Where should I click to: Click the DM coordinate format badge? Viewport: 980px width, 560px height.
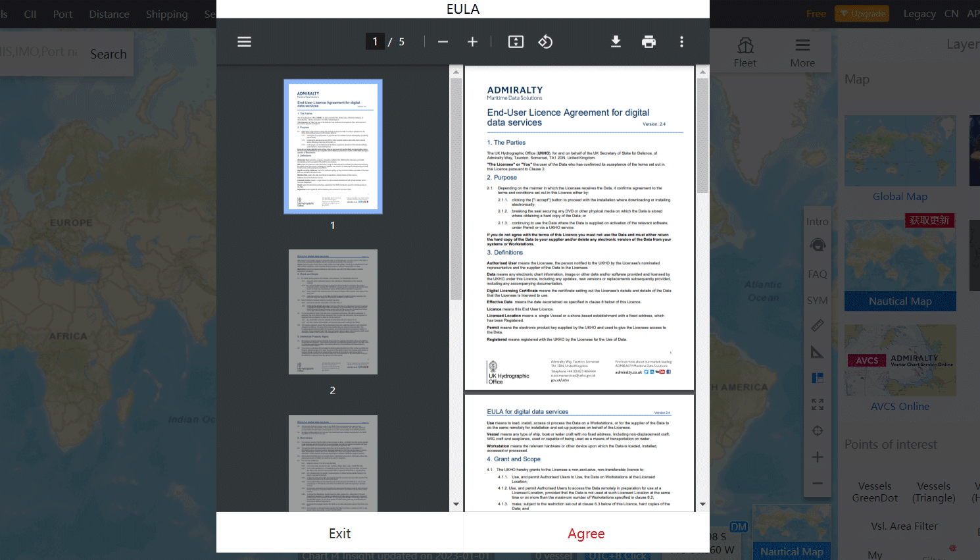coord(739,527)
